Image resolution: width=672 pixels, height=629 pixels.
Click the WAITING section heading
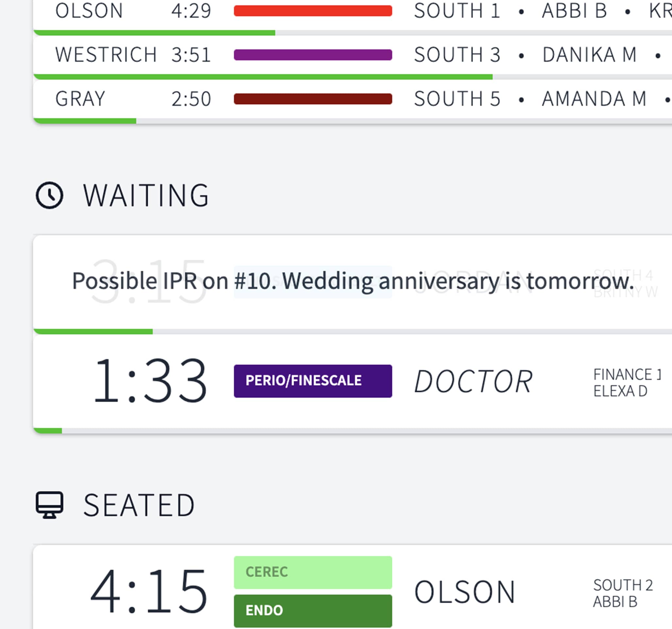pyautogui.click(x=146, y=195)
